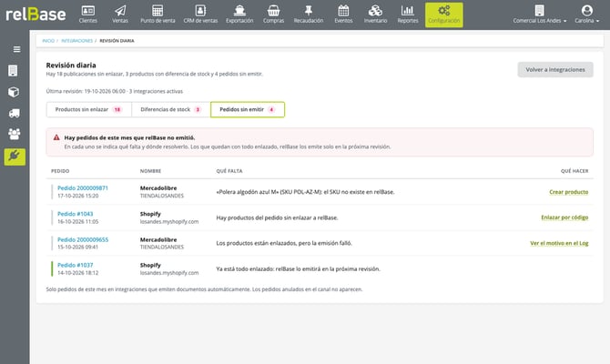The image size is (610, 364).
Task: Click the Revisión diaria heading
Action: (x=71, y=66)
